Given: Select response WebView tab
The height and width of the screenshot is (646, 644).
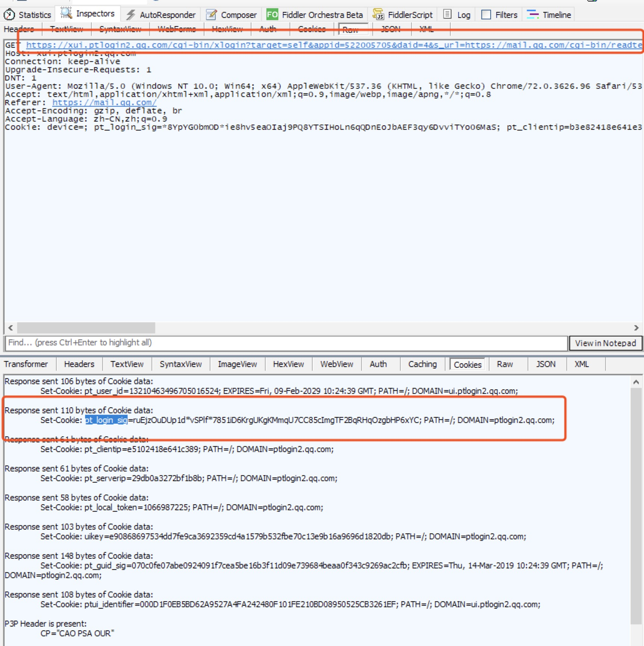Looking at the screenshot, I should click(337, 364).
